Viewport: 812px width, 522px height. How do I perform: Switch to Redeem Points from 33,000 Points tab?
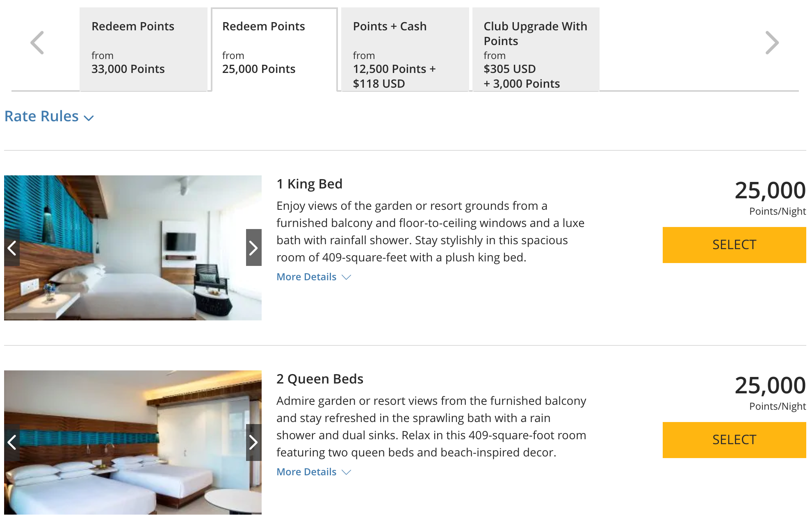tap(143, 49)
